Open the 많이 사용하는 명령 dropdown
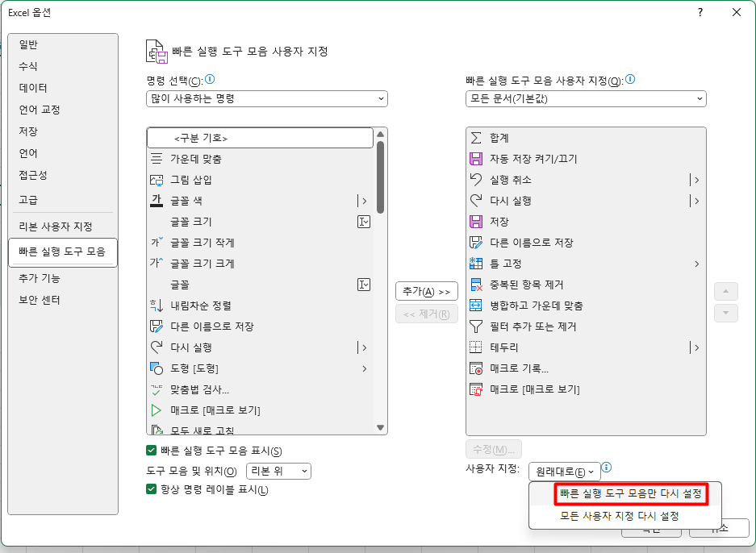The image size is (756, 553). tap(266, 98)
